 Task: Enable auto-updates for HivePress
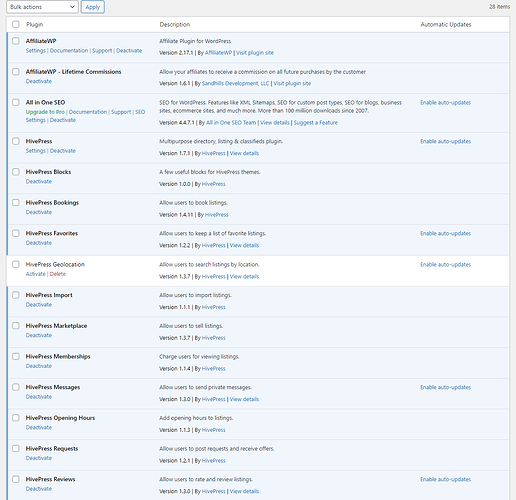[446, 141]
